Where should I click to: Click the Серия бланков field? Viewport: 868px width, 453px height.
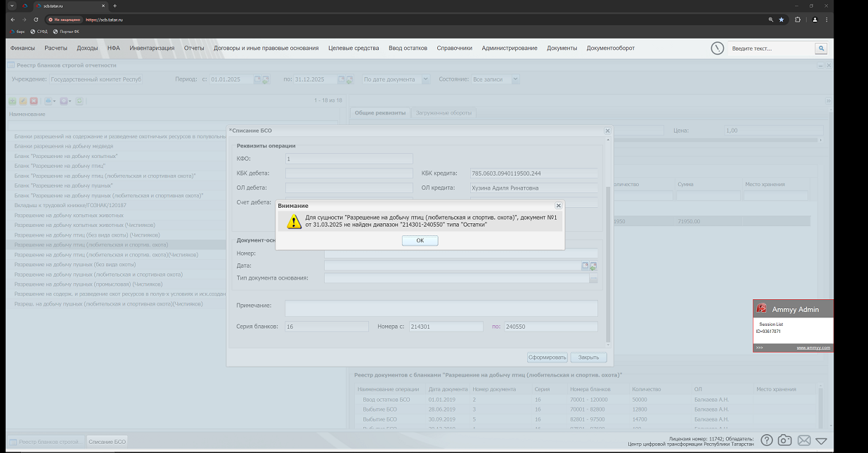327,327
